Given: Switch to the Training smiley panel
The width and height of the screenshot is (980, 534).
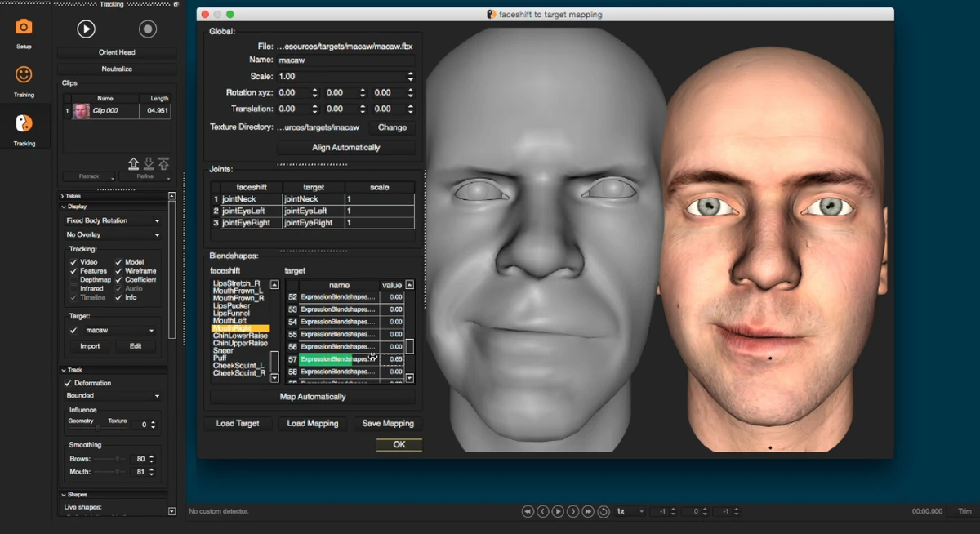Looking at the screenshot, I should click(24, 81).
